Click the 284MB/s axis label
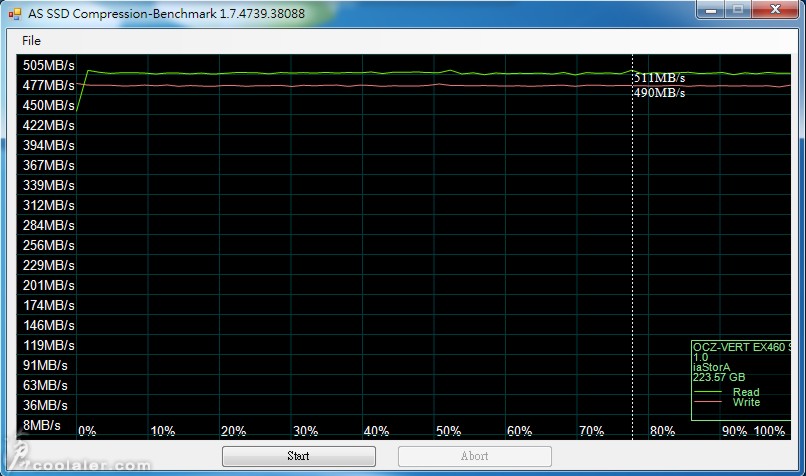Image resolution: width=806 pixels, height=476 pixels. (48, 225)
